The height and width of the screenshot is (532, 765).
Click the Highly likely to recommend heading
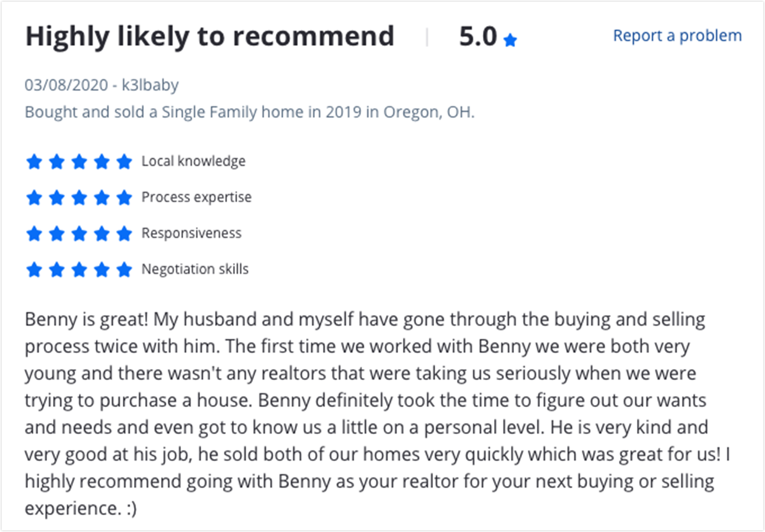click(210, 36)
